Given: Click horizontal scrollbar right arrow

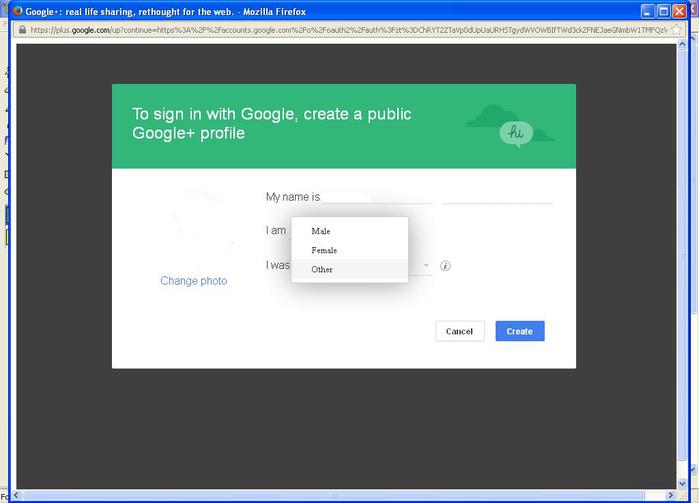Looking at the screenshot, I should tap(671, 495).
